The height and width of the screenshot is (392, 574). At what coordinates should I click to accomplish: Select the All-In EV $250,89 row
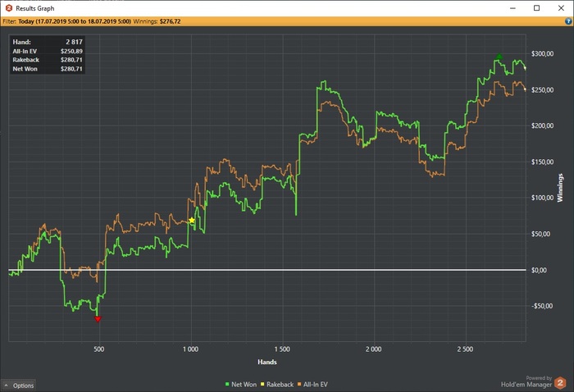[48, 51]
